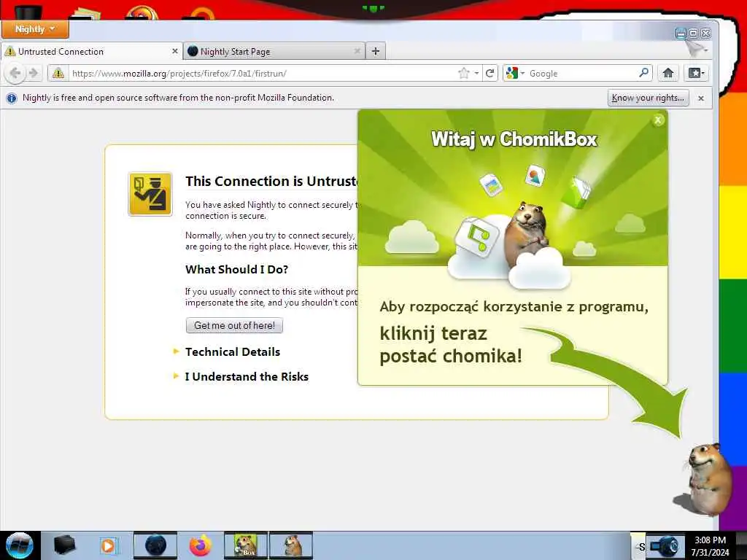Open the orange Nightly menu button
Image resolution: width=747 pixels, height=560 pixels.
35,29
